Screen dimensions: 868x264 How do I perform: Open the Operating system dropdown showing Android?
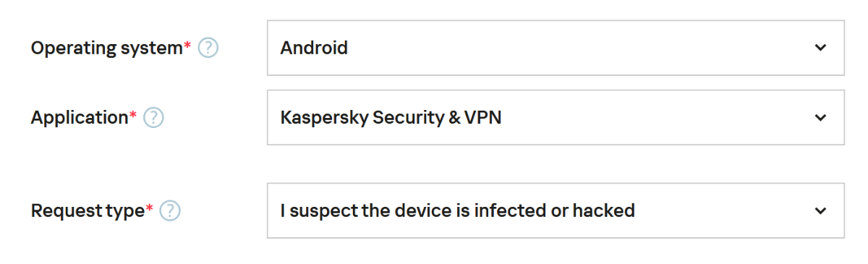point(556,48)
